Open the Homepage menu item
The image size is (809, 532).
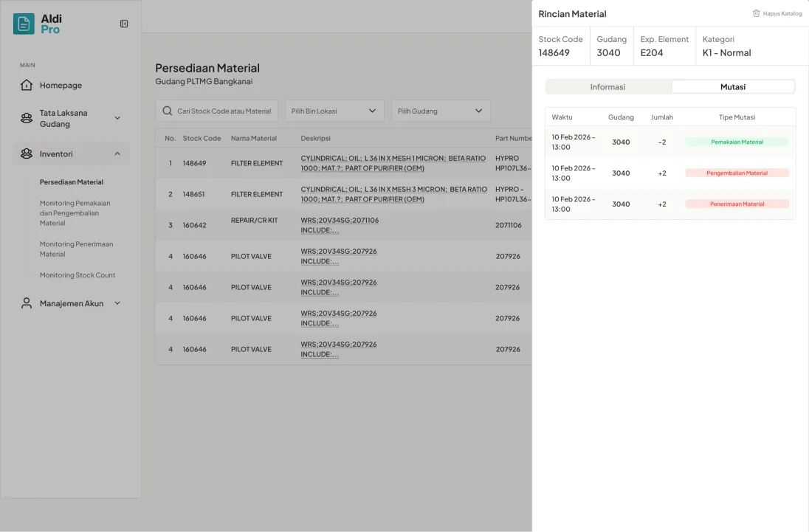[x=61, y=85]
